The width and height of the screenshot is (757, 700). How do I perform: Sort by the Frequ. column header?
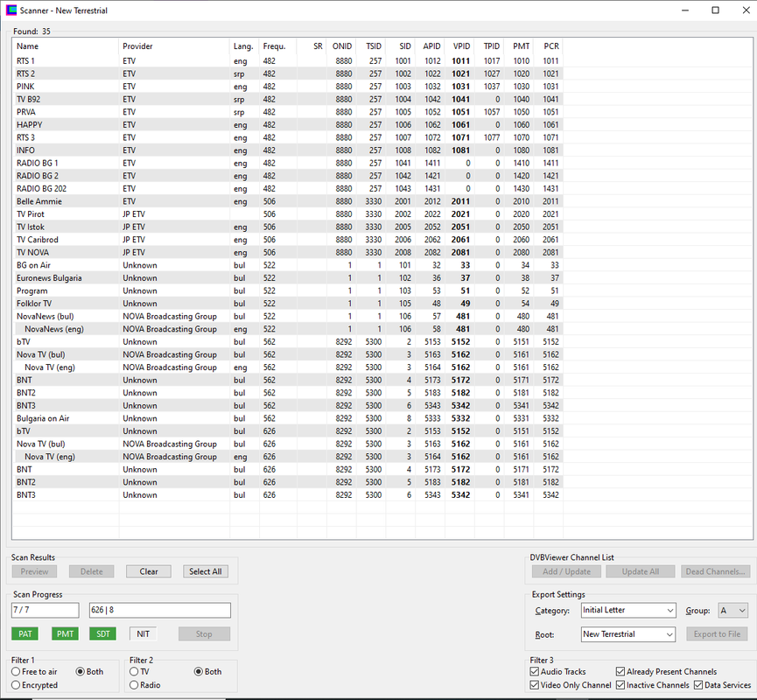pos(278,46)
